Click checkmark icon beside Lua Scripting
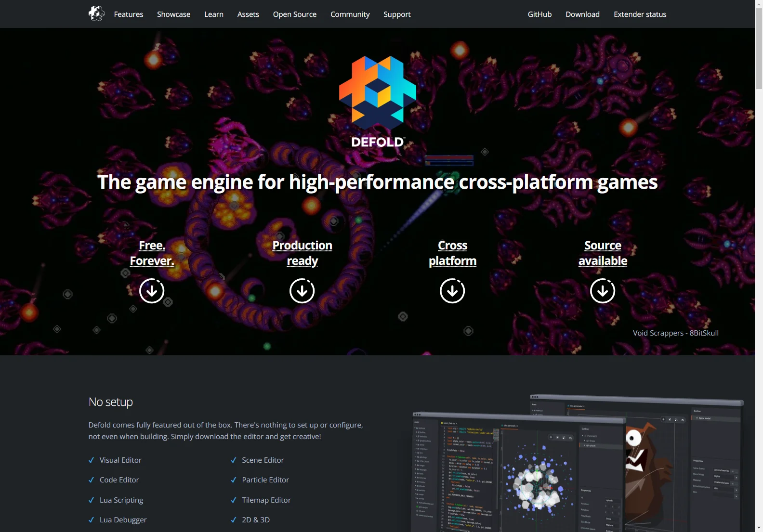The height and width of the screenshot is (532, 763). point(91,500)
